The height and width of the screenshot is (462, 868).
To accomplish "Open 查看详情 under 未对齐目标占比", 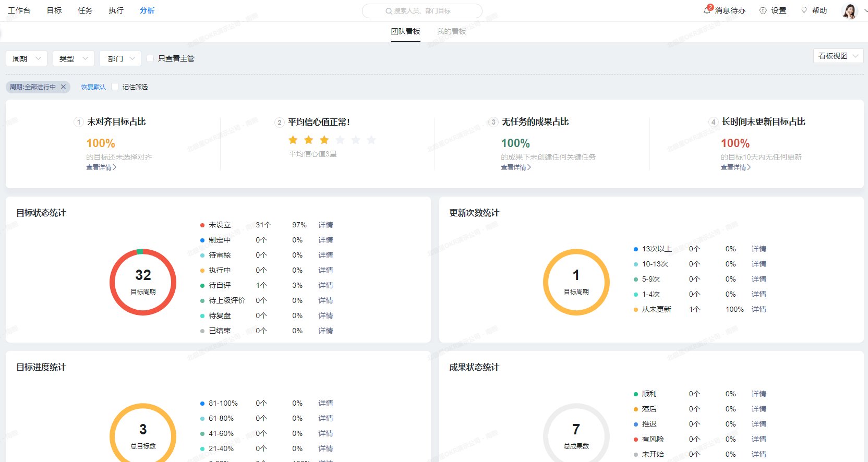I will 101,167.
